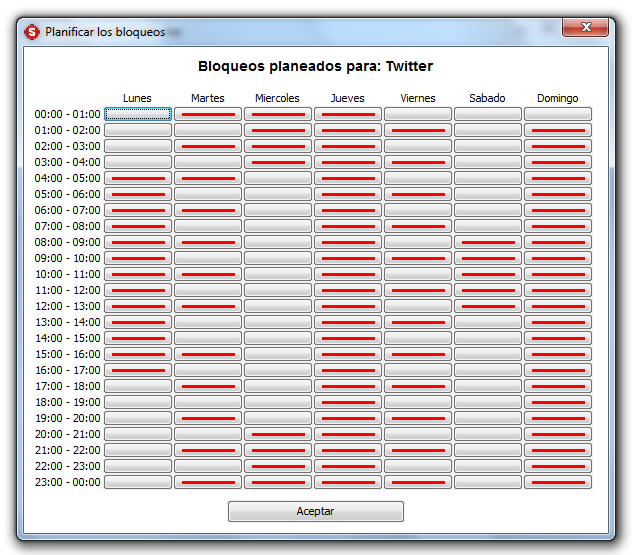The width and height of the screenshot is (632, 555).
Task: Disable Viernes 19:00 - 20:00 block
Action: tap(418, 418)
